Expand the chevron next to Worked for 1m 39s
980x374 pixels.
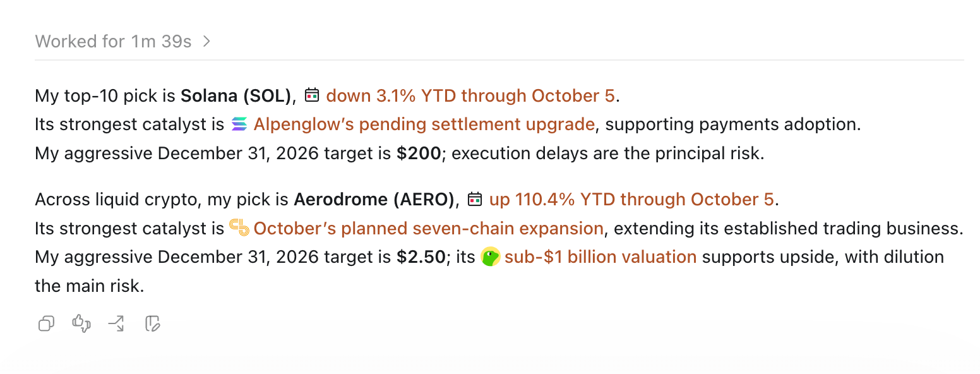pyautogui.click(x=206, y=42)
